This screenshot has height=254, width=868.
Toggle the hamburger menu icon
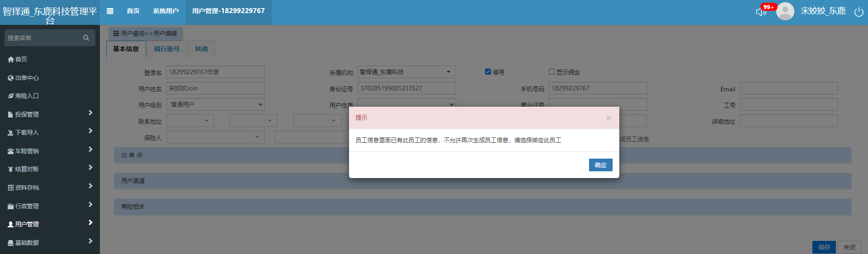point(110,11)
